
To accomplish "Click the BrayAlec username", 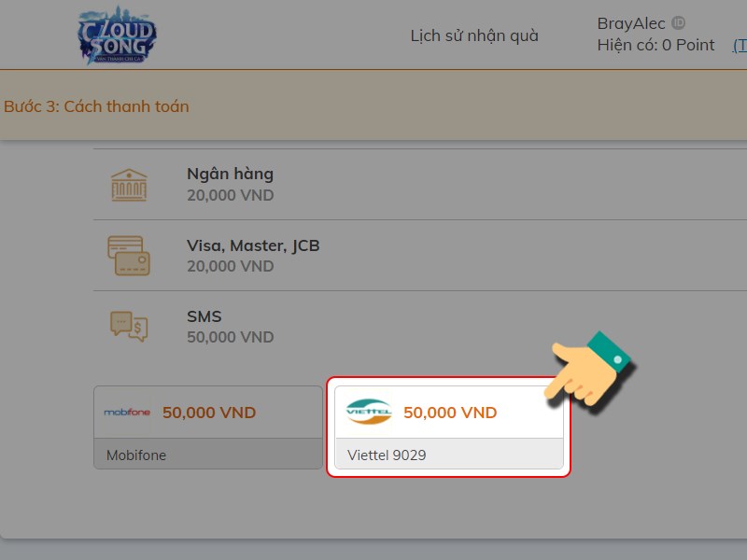I will pyautogui.click(x=631, y=23).
